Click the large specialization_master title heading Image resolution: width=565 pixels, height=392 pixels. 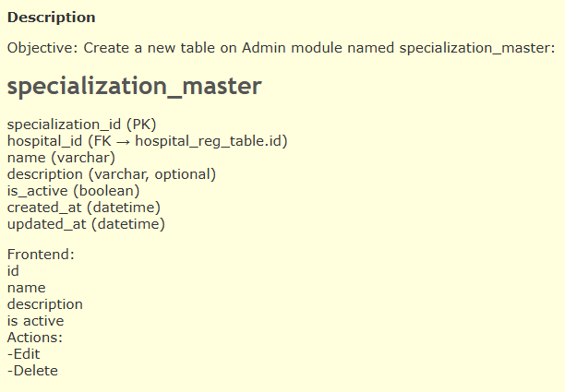135,86
